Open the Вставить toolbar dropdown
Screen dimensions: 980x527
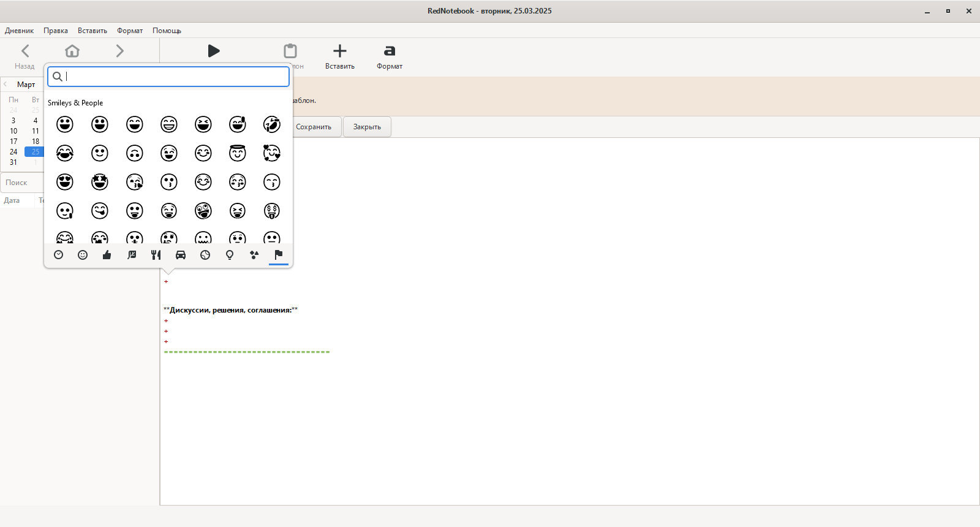[340, 56]
